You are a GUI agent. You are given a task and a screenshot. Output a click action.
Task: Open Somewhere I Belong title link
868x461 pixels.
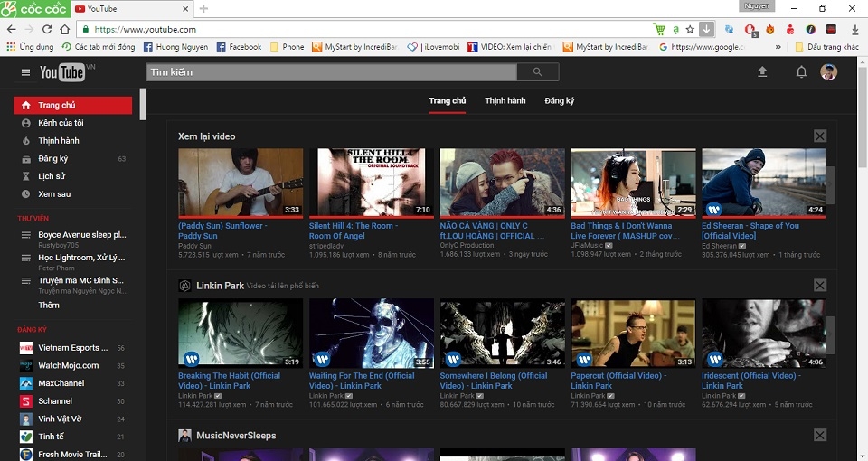tap(494, 381)
